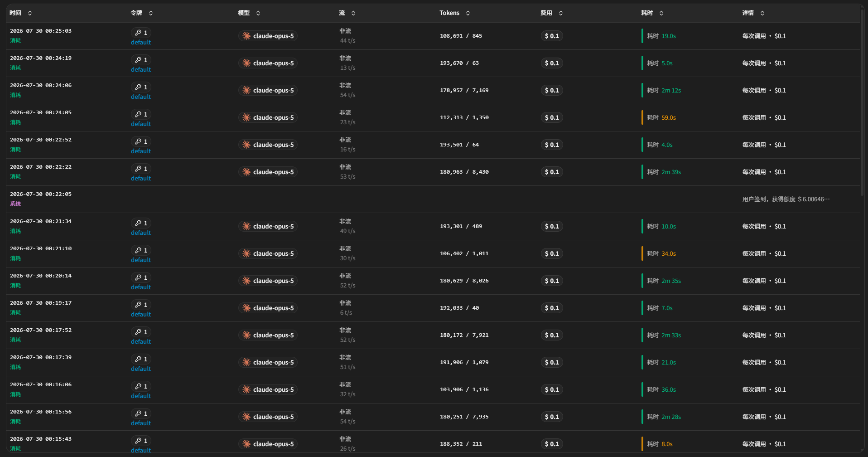Sort by 耗时 column arrows

661,13
